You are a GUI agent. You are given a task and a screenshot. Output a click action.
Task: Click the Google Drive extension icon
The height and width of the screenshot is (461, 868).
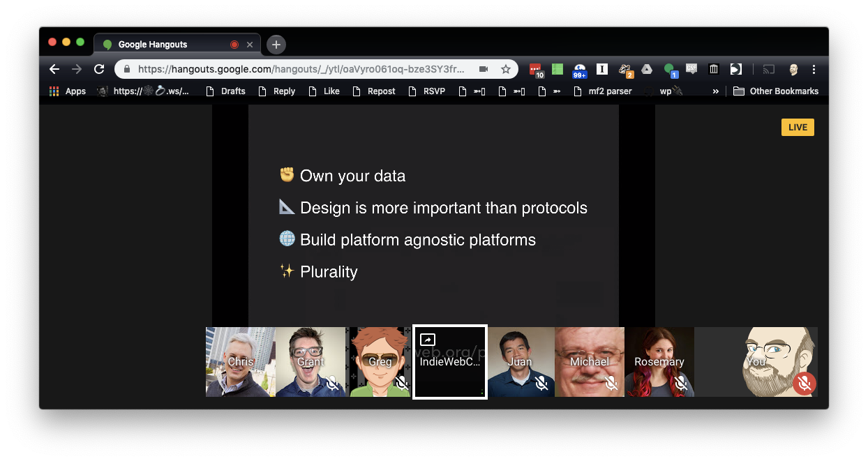[646, 69]
